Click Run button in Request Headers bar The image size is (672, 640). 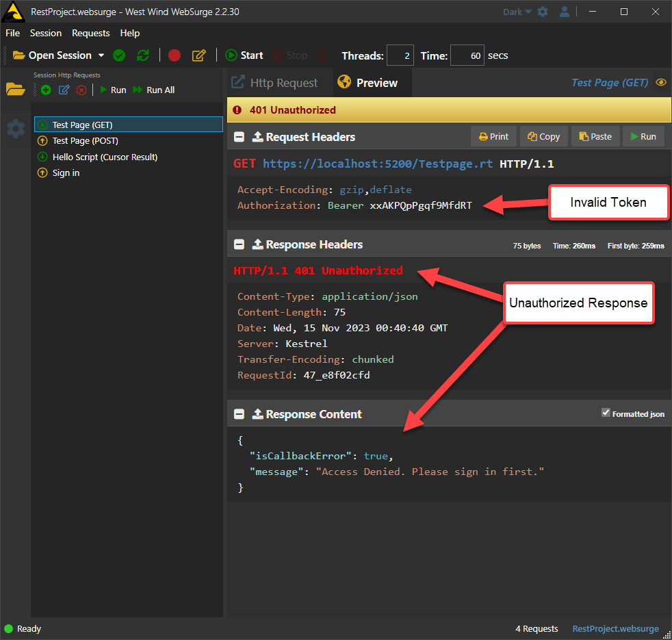[643, 136]
